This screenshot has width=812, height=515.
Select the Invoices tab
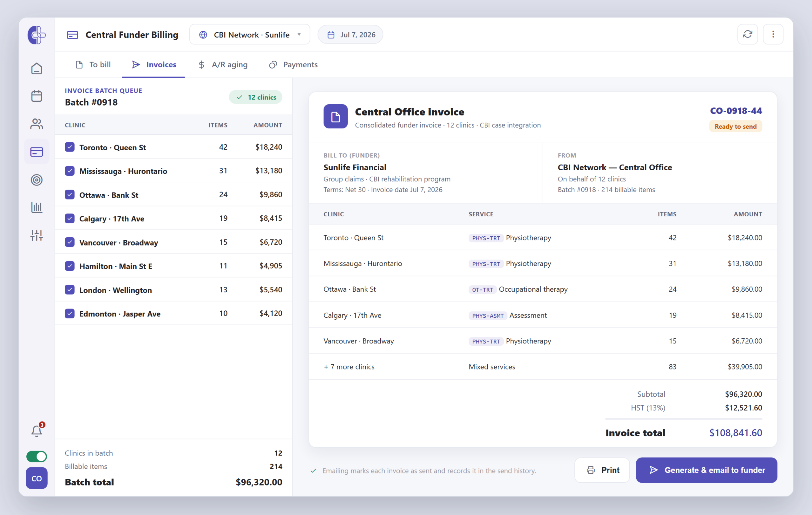click(154, 64)
